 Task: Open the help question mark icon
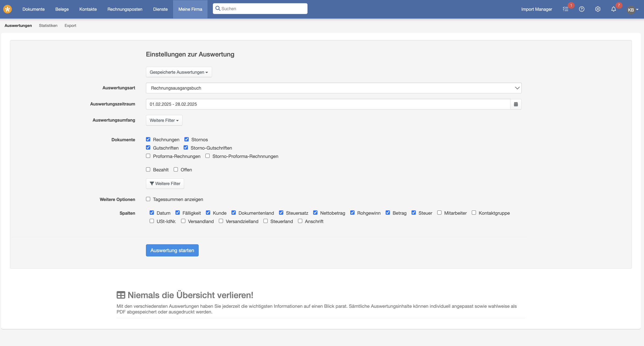(x=582, y=9)
